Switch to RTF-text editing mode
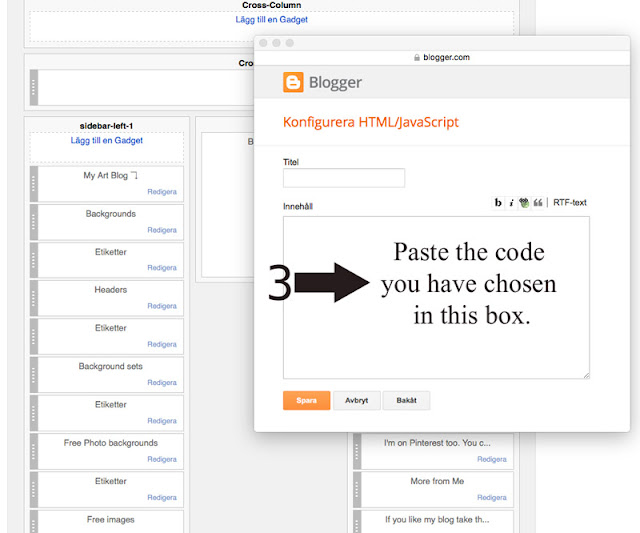 (570, 202)
